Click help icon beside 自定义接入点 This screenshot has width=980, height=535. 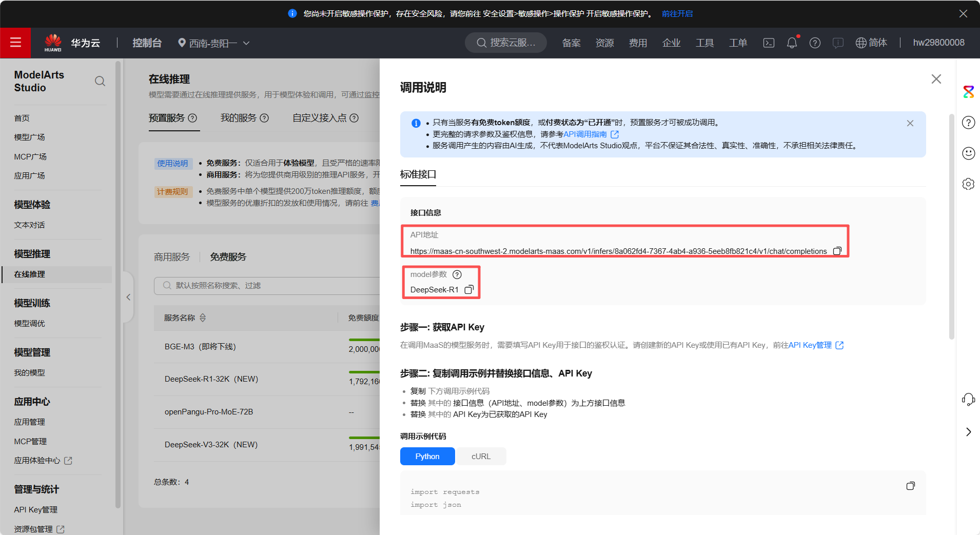pyautogui.click(x=354, y=118)
